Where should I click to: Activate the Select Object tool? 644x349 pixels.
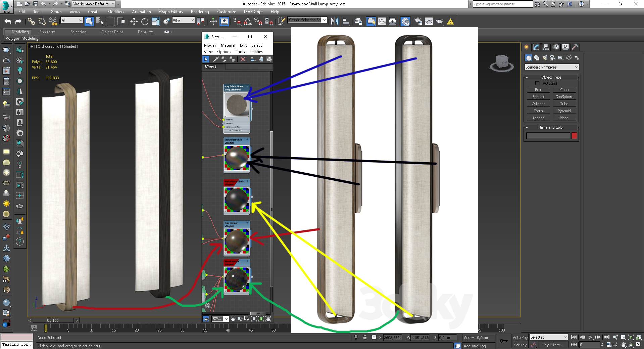(x=89, y=21)
